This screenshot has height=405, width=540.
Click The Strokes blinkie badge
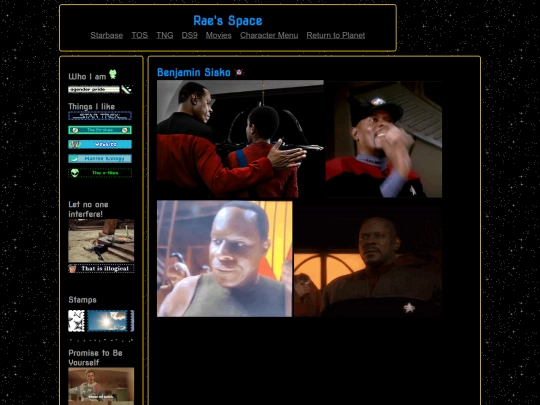click(100, 130)
